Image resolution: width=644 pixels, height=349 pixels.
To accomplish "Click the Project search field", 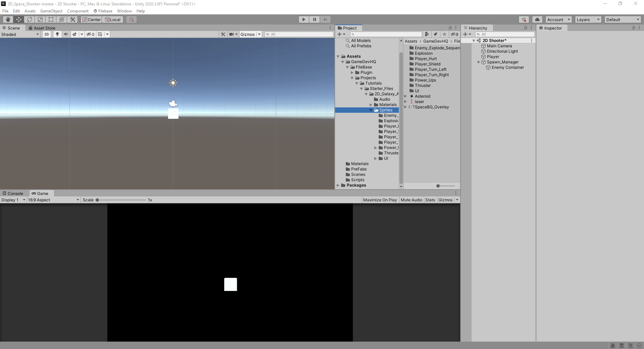I will (x=386, y=34).
